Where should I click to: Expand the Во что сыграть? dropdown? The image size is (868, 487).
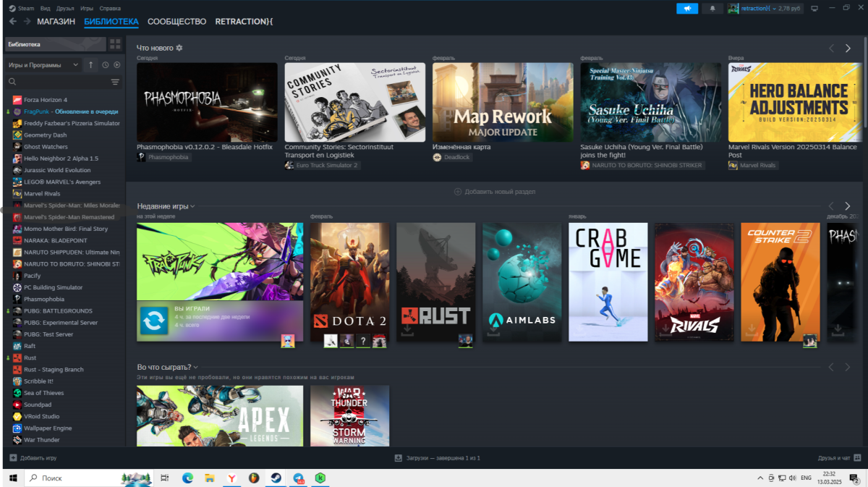tap(167, 367)
